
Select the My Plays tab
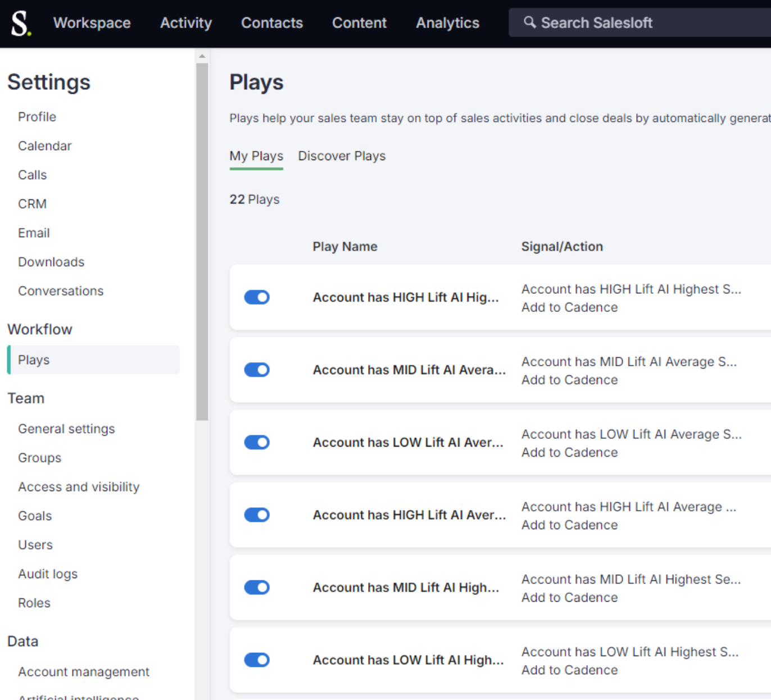coord(256,156)
